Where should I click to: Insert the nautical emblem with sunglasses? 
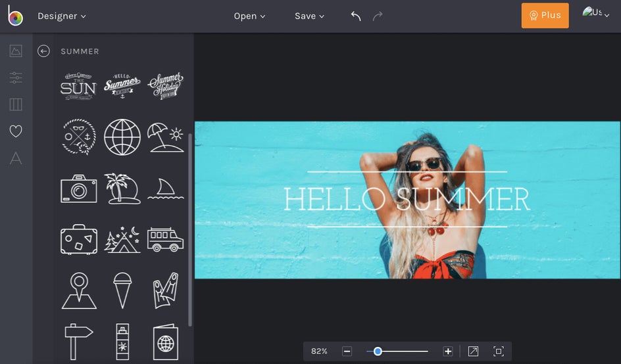click(79, 137)
